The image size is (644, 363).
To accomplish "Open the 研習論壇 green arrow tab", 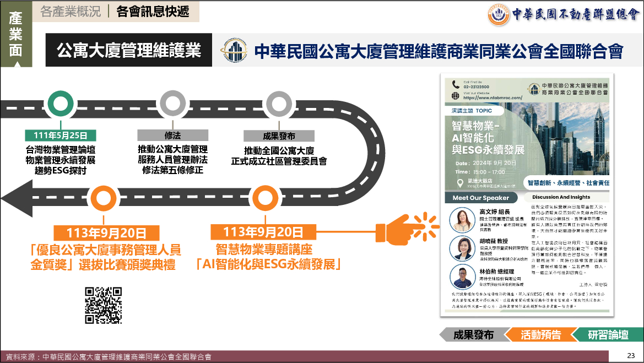I will pyautogui.click(x=608, y=334).
